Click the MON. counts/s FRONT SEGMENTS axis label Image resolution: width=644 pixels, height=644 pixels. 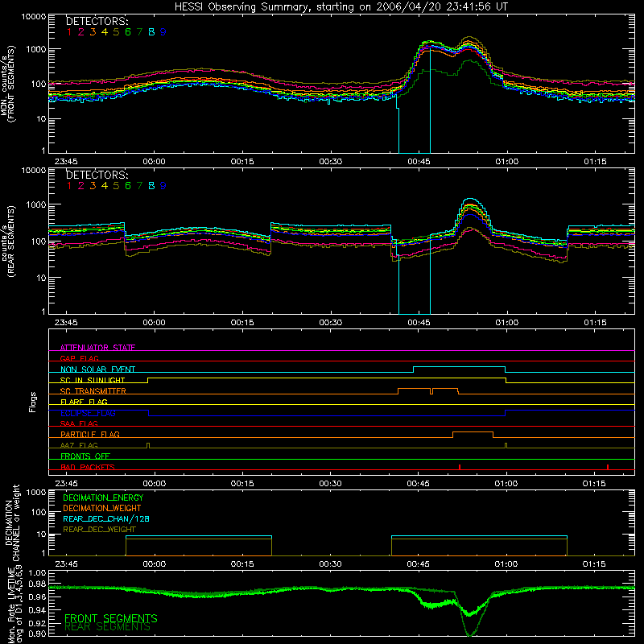pyautogui.click(x=8, y=85)
